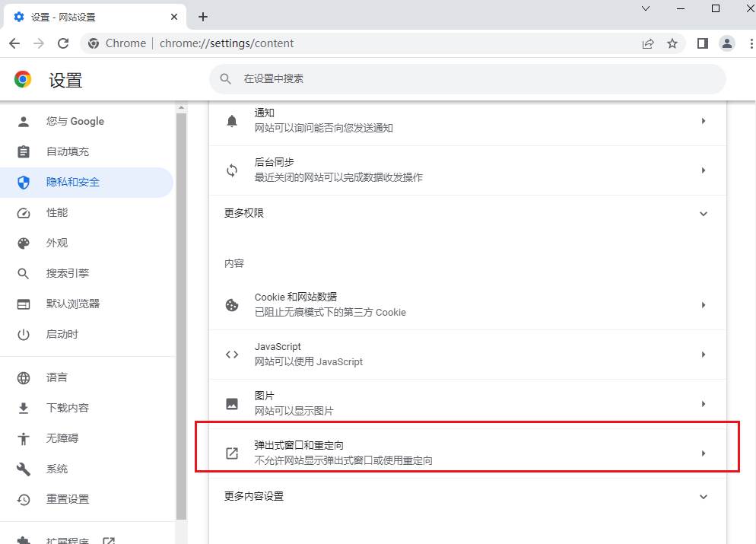The image size is (756, 544).
Task: Open 下载内容 sidebar section
Action: click(87, 408)
